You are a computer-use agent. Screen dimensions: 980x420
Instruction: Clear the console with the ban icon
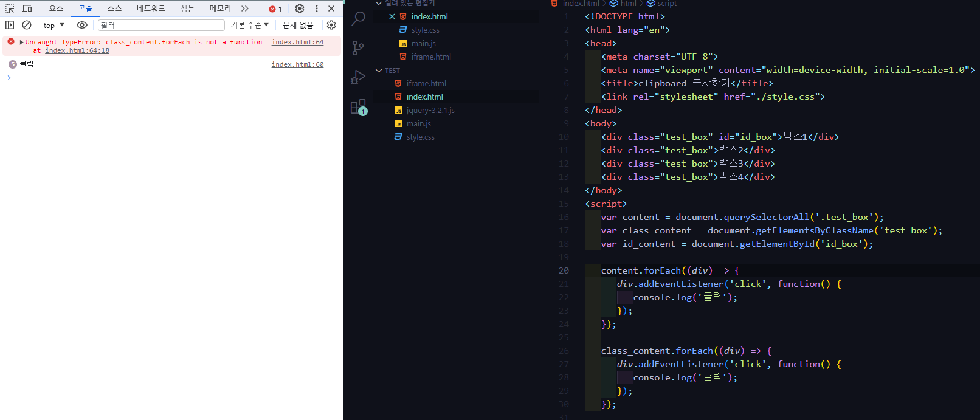27,25
